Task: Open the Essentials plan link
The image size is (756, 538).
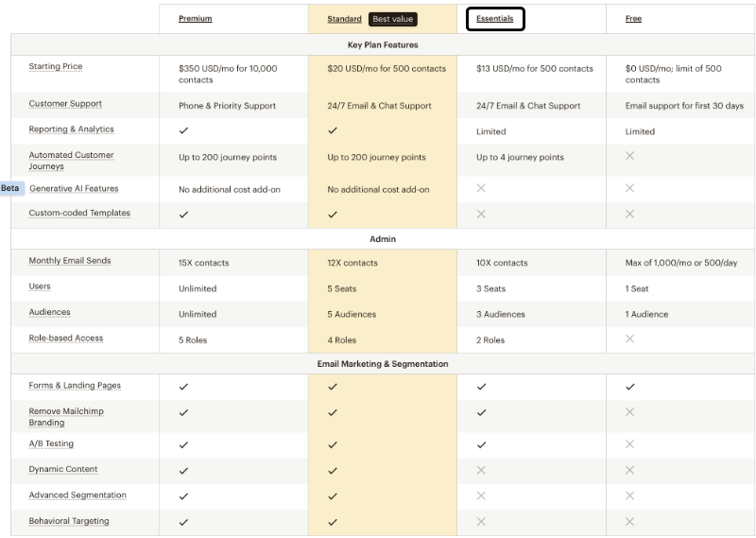Action: pyautogui.click(x=494, y=18)
